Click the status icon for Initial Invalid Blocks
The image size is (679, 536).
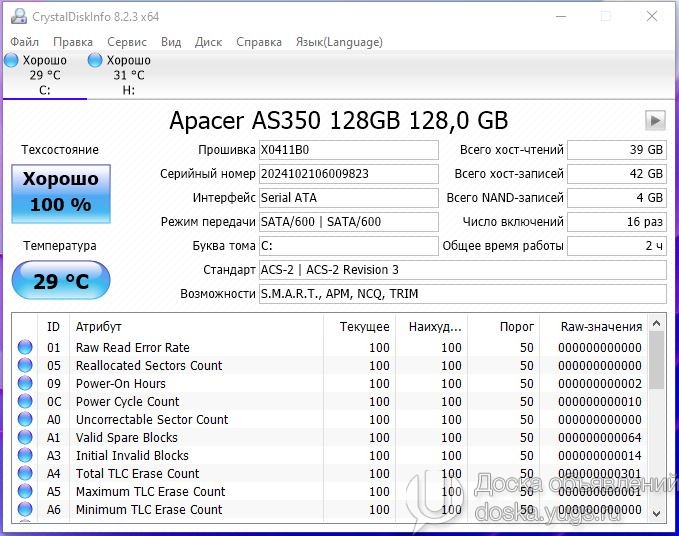coord(25,455)
